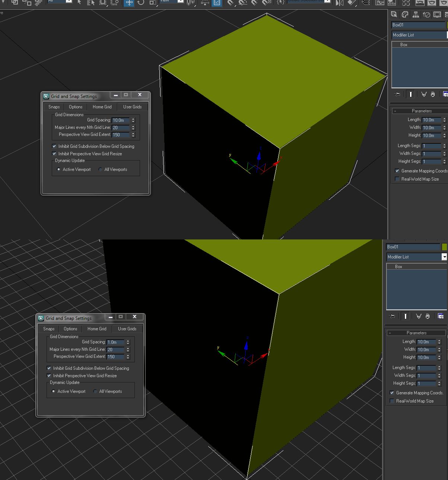
Task: Toggle Inhibit Grid Subdivision in lower dialog
Action: 49,368
